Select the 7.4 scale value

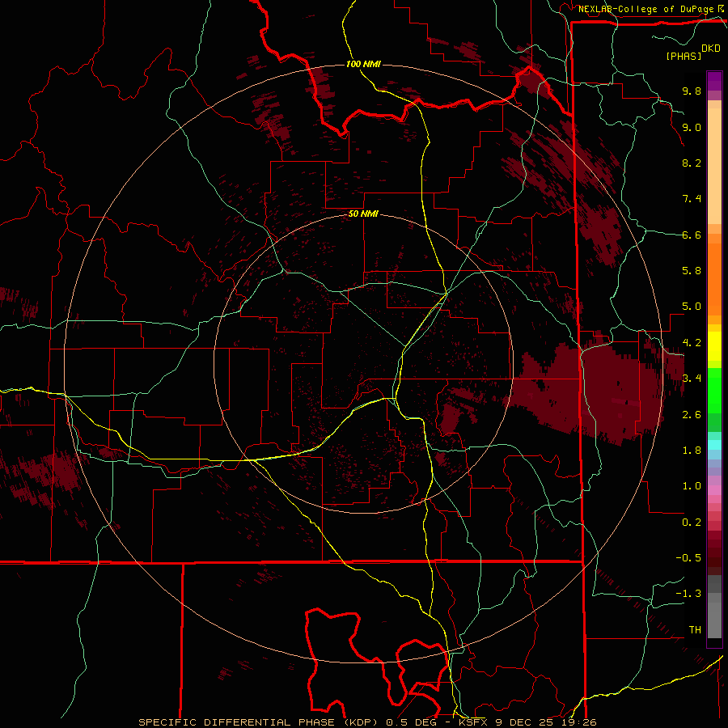(x=692, y=199)
